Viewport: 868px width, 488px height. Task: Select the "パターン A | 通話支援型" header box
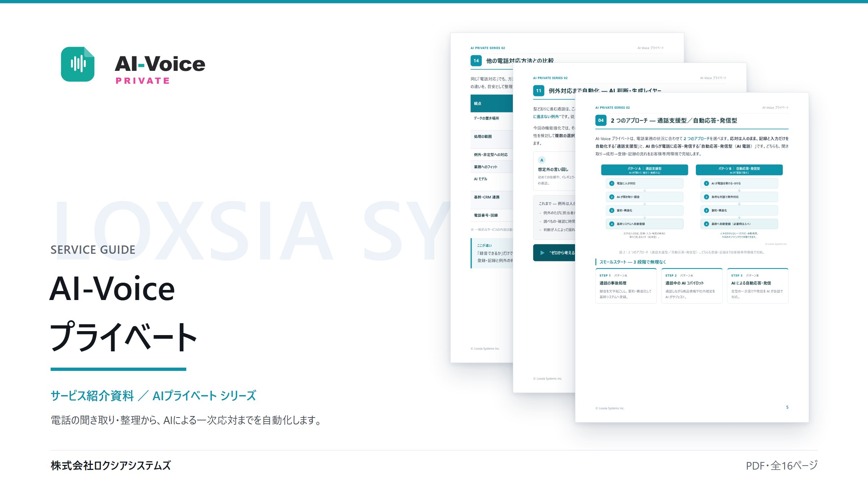(644, 170)
